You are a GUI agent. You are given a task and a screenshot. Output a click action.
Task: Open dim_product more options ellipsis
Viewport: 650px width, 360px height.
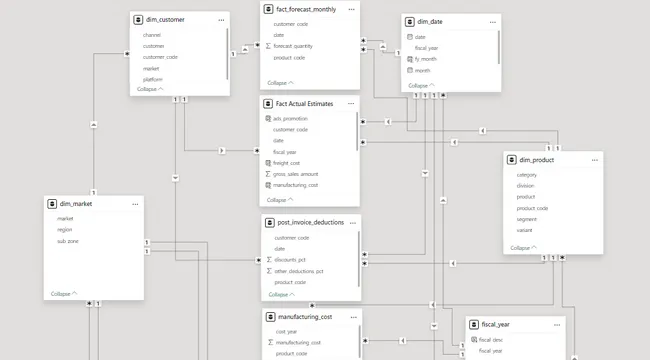[595, 160]
